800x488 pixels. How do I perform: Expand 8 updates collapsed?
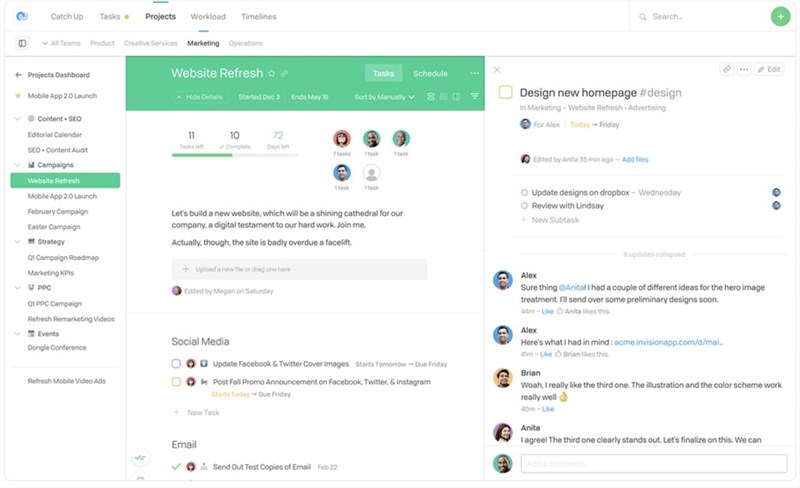point(654,254)
